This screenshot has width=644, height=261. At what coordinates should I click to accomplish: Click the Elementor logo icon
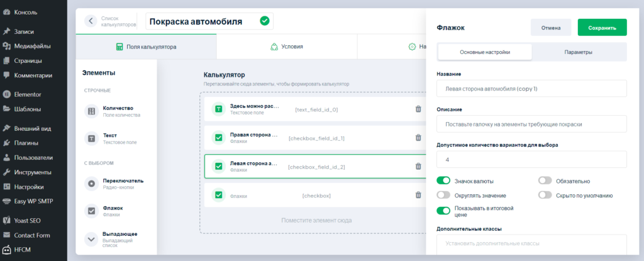[6, 94]
